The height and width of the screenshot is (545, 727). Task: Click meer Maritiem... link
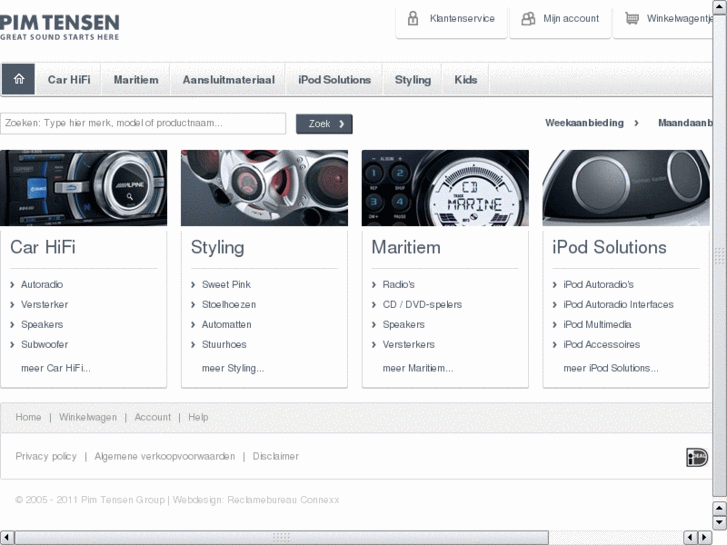click(418, 368)
